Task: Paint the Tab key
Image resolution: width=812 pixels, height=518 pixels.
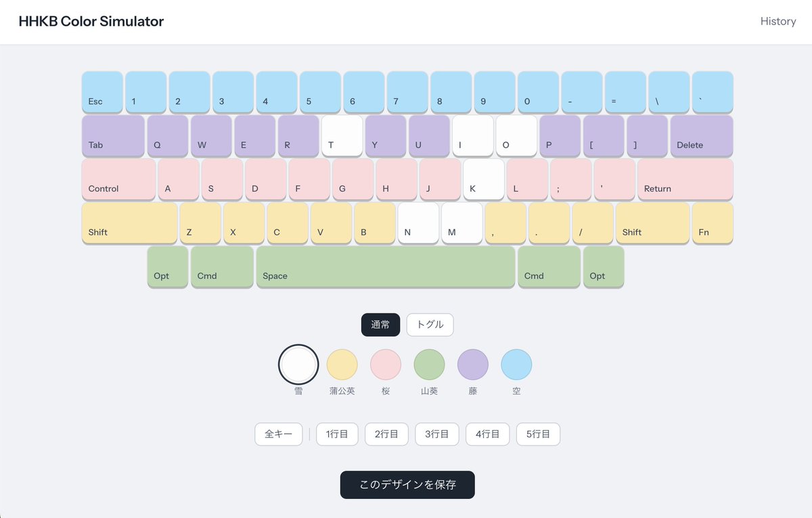Action: [113, 135]
